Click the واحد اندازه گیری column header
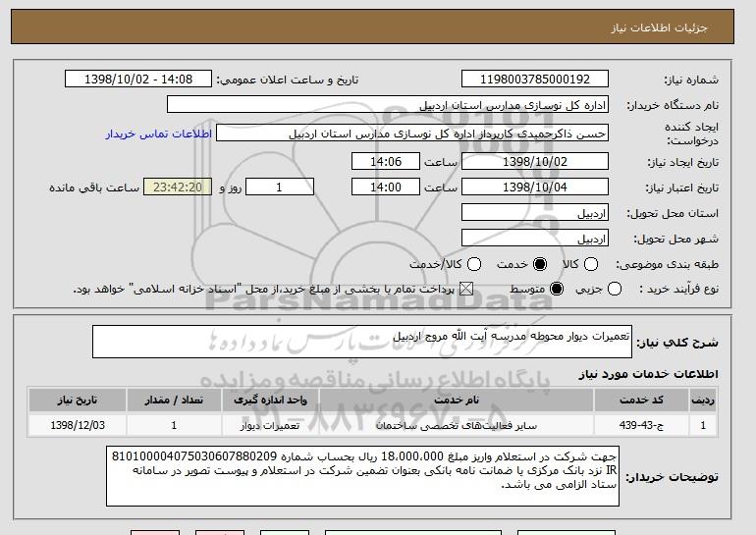Screen dimensions: 756x535 tap(270, 401)
